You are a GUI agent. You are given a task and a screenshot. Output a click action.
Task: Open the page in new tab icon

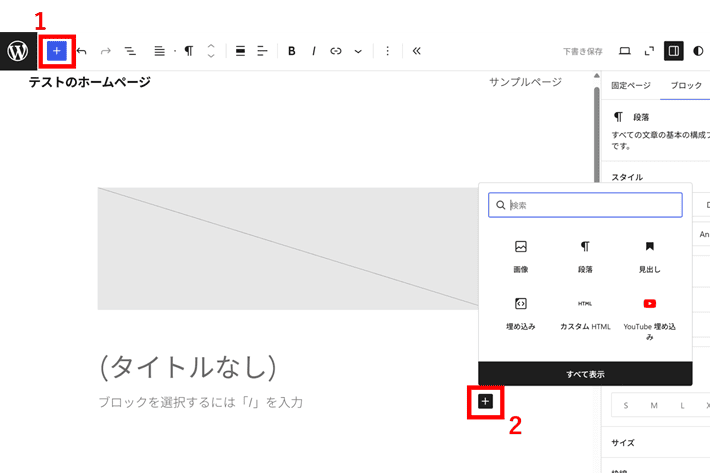click(649, 51)
